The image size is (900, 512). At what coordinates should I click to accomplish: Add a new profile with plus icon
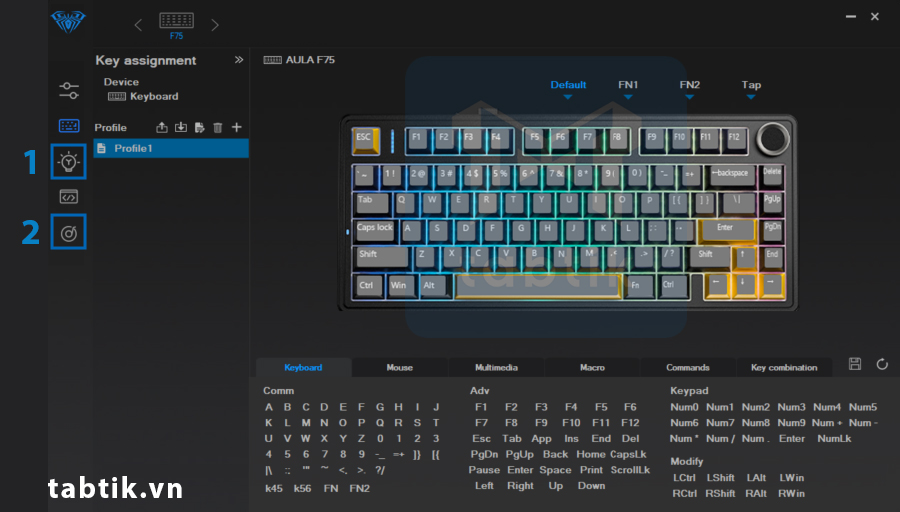coord(236,127)
